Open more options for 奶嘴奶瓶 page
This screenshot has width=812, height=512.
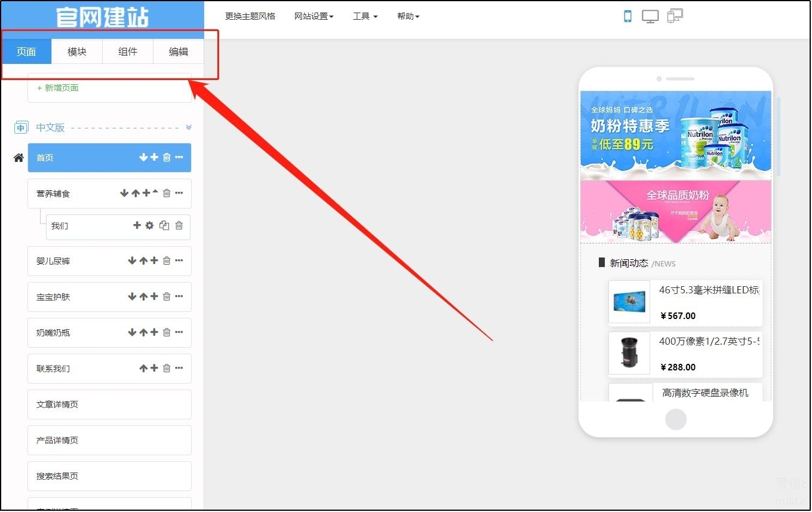click(x=179, y=333)
